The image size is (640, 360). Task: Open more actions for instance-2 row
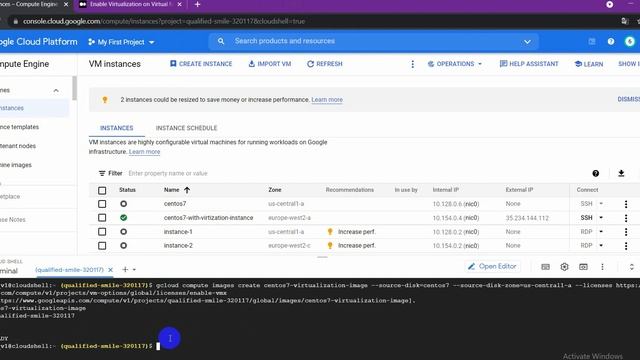[x=626, y=246]
